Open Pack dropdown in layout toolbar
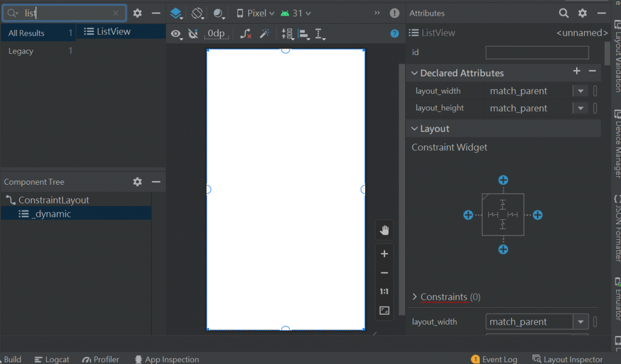Viewport: 621px width, 364px height. 287,34
